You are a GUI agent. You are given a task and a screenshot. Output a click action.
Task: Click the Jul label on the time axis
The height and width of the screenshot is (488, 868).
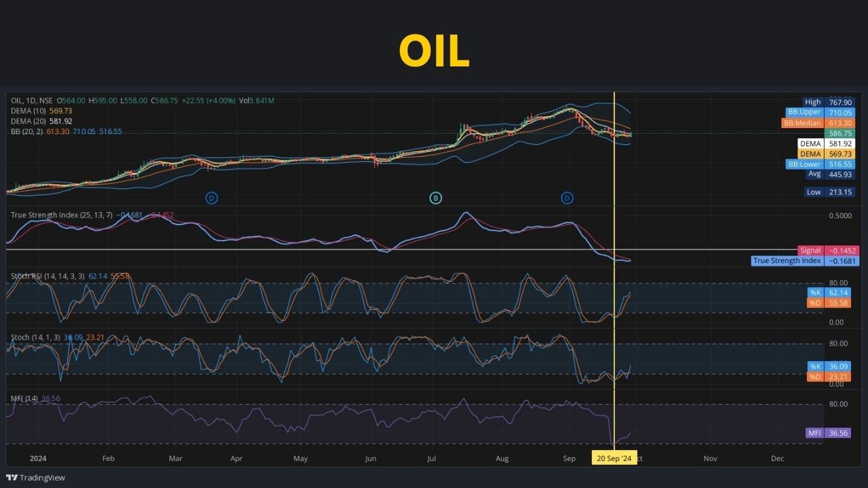[x=432, y=459]
